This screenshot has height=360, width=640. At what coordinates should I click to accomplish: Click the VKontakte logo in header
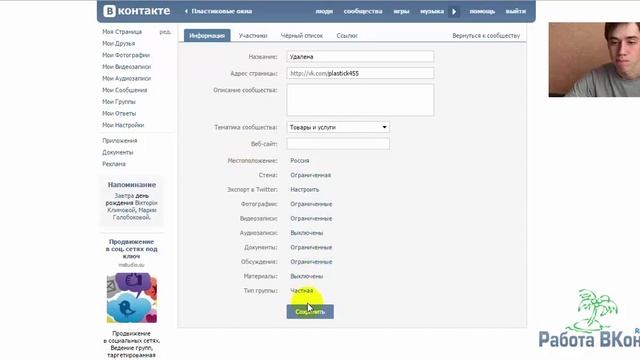tap(136, 11)
